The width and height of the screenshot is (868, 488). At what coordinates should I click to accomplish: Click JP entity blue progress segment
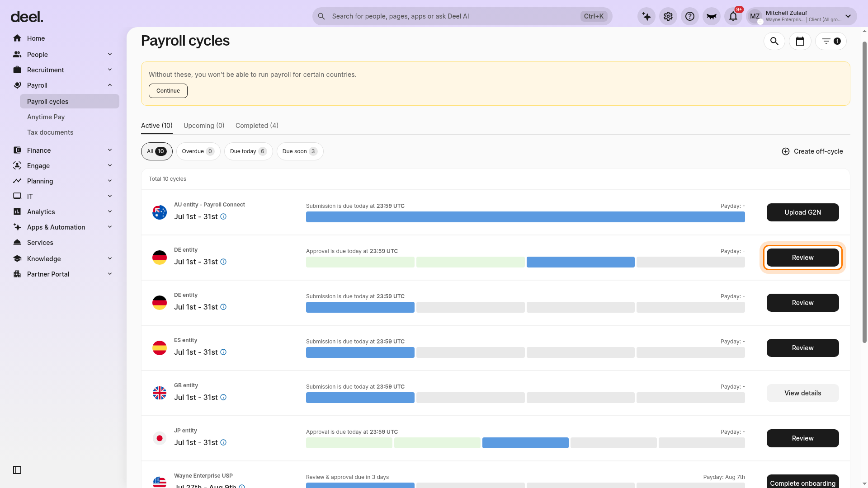[525, 443]
